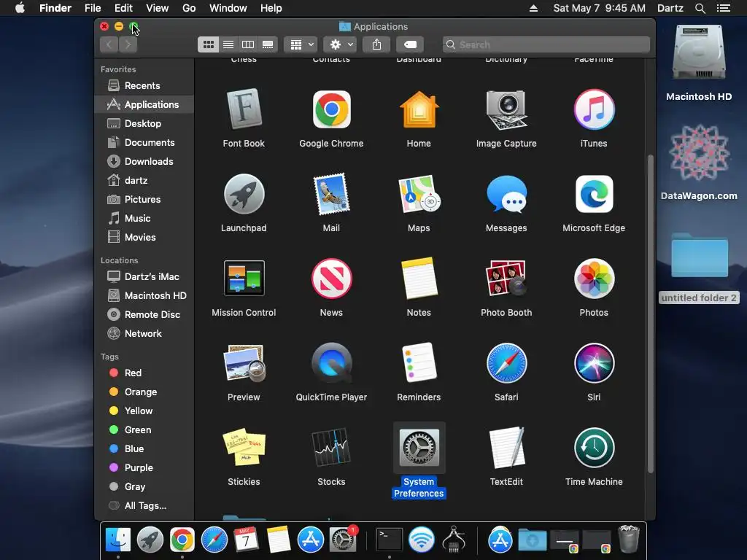Open the Go menu

tap(189, 8)
